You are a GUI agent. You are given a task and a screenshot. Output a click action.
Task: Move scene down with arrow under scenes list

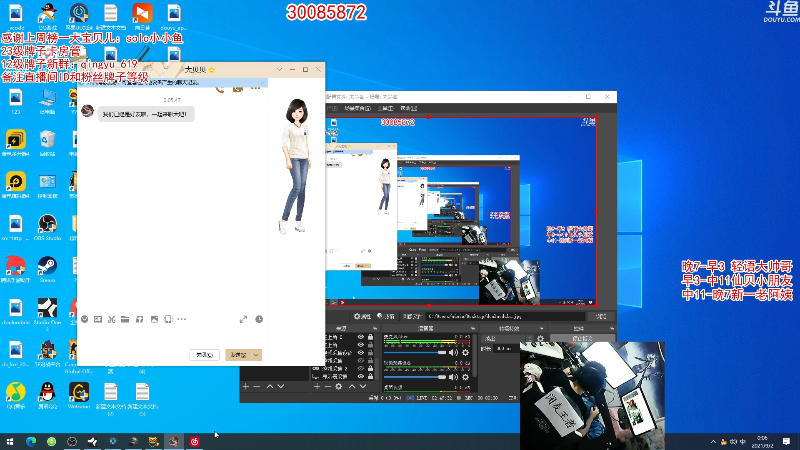pos(281,387)
